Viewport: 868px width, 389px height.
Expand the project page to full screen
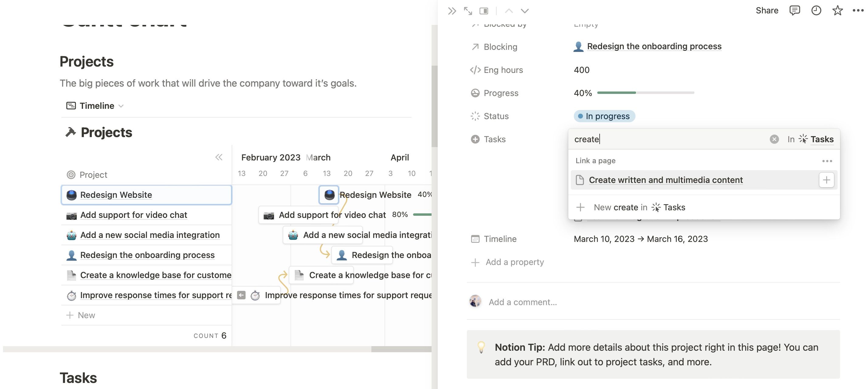coord(468,11)
